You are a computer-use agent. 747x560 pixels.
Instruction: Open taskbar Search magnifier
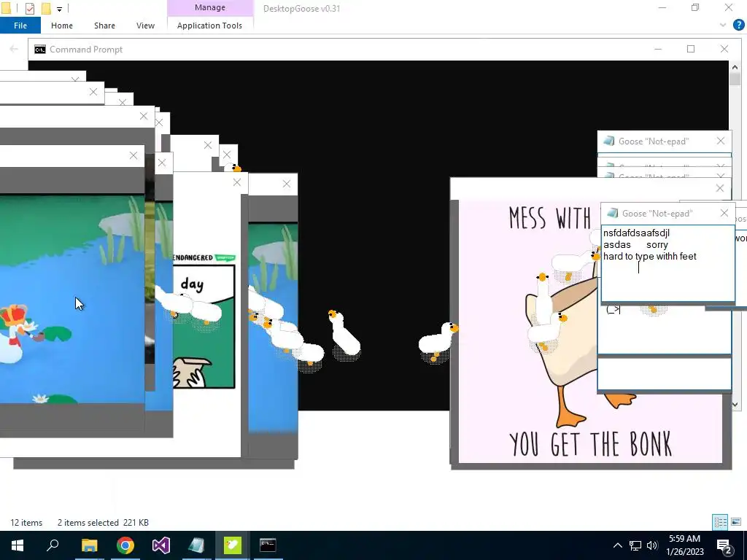pos(53,545)
